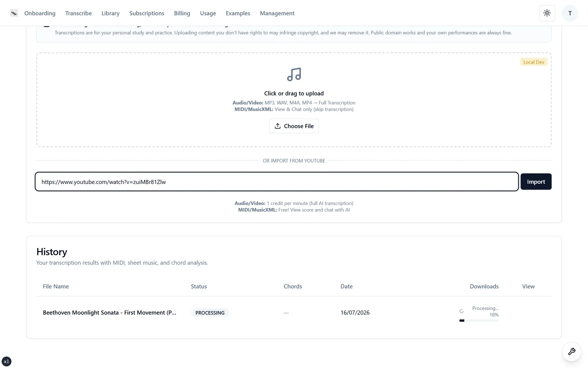Open the Billing page

coord(182,13)
